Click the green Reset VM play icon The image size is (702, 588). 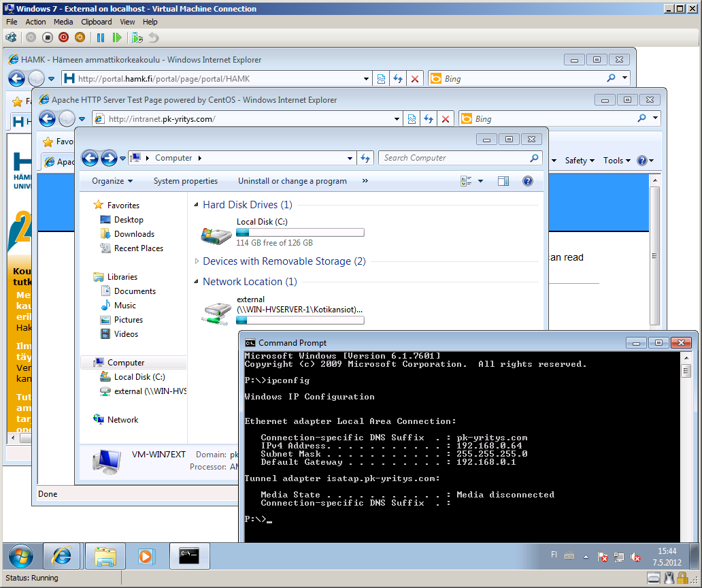(117, 37)
